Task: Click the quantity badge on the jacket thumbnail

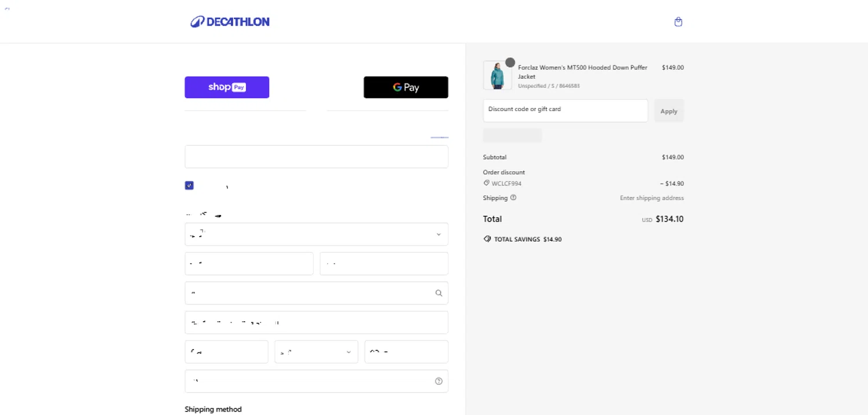Action: tap(510, 63)
